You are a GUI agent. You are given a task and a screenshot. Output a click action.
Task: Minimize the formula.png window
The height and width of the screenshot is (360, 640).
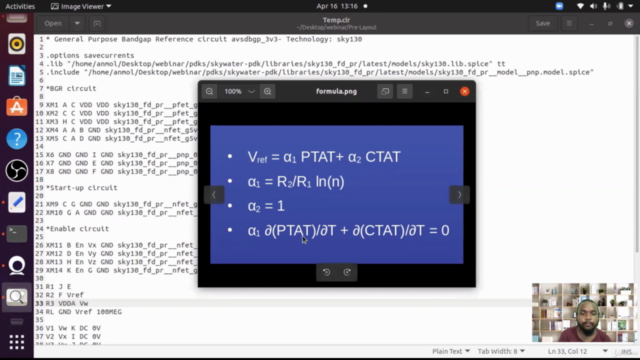pyautogui.click(x=427, y=91)
